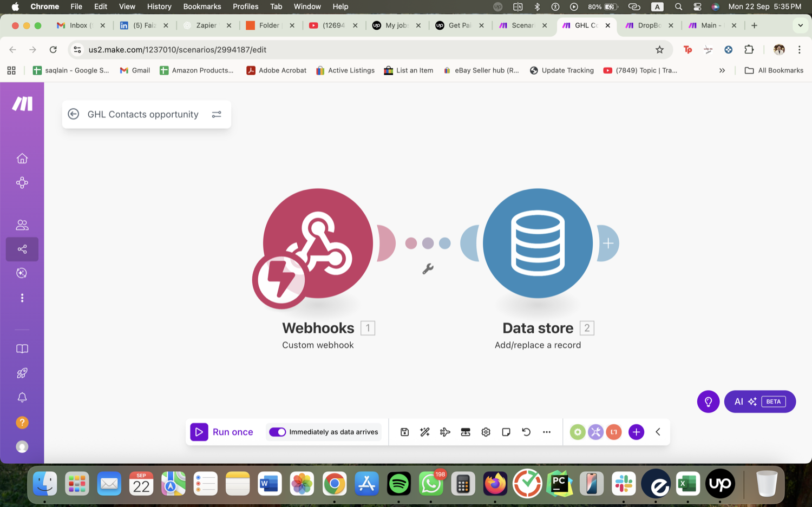
Task: Click the Make logo in the sidebar
Action: [x=22, y=103]
